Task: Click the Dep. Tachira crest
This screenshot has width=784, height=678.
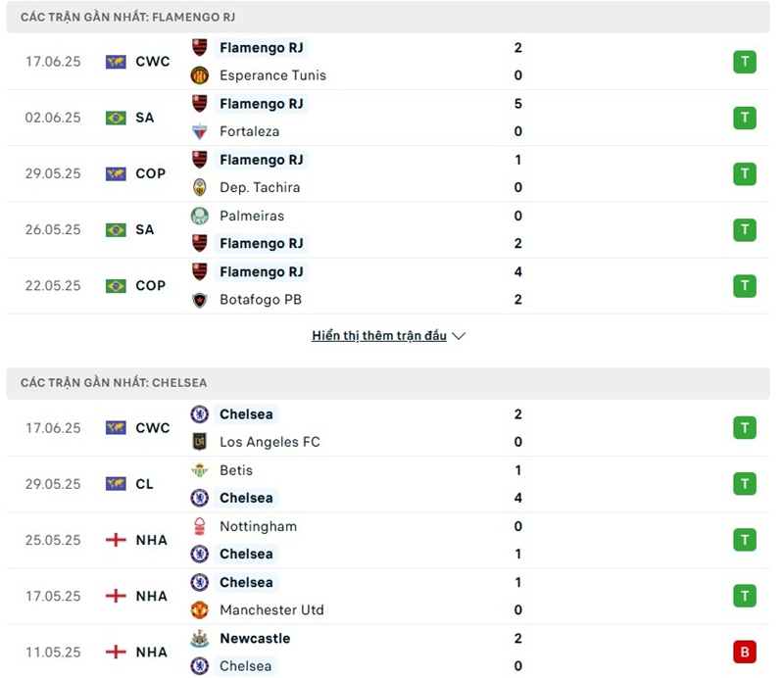Action: point(200,187)
